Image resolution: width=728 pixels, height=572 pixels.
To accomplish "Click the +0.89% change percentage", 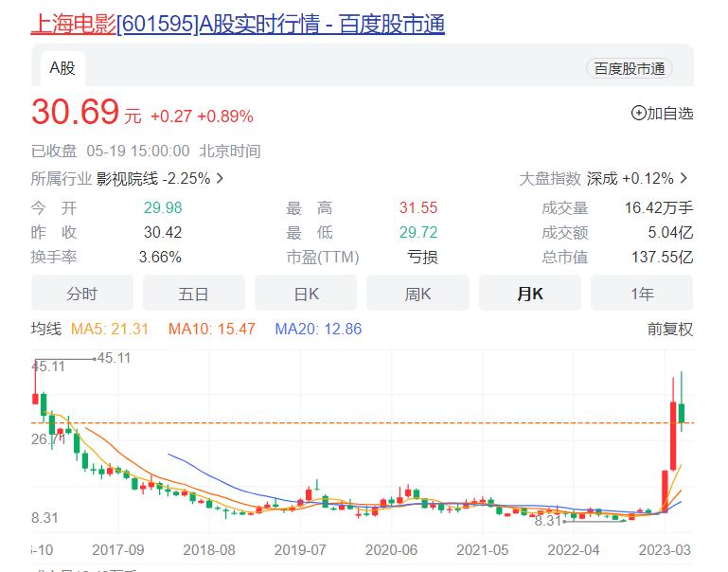I will coord(225,116).
